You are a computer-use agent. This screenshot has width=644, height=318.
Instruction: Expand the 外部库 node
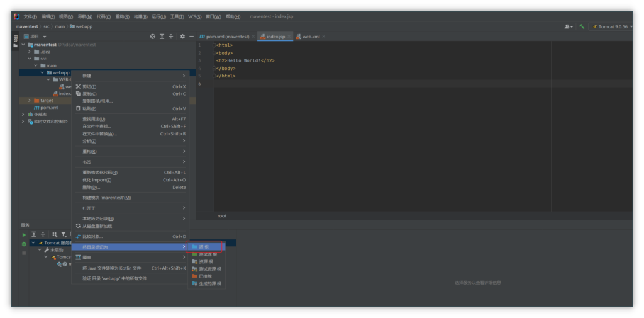[x=23, y=115]
